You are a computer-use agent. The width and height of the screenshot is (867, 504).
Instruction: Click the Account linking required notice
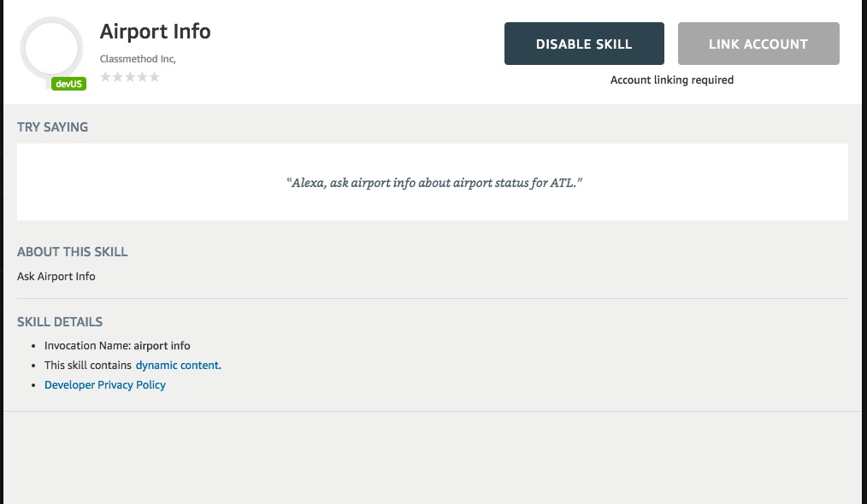tap(671, 79)
